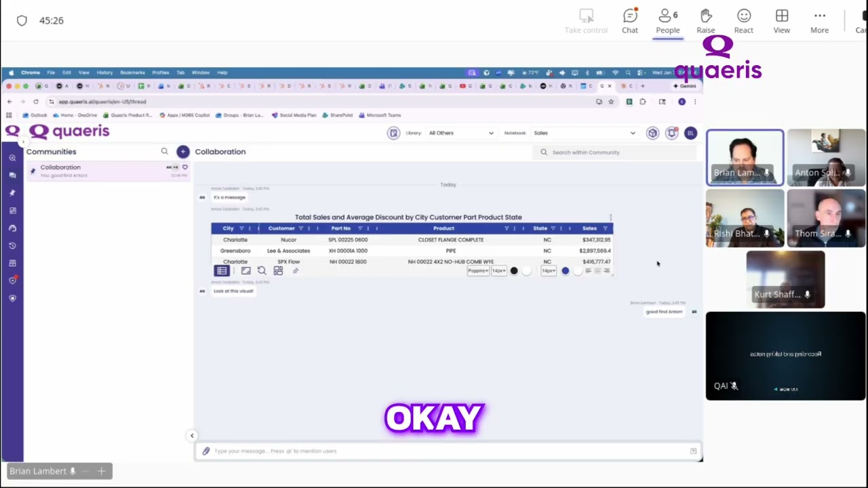868x488 pixels.
Task: Add a new community with plus button
Action: click(x=182, y=152)
